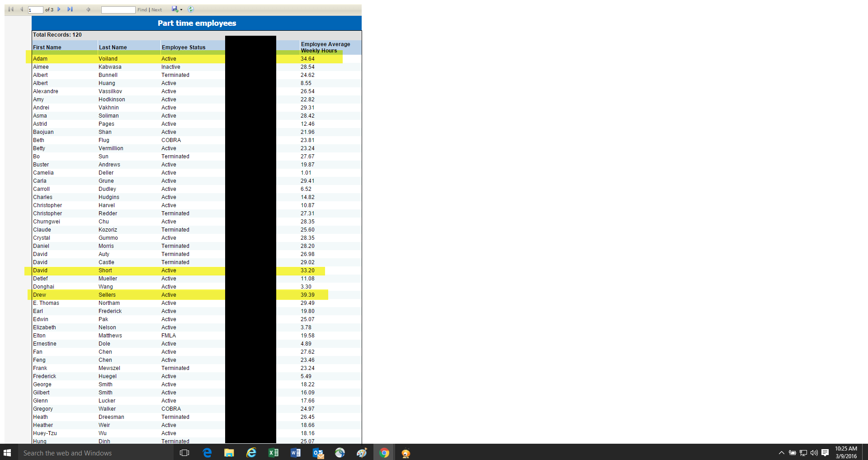Jump to the last report page

click(x=70, y=9)
